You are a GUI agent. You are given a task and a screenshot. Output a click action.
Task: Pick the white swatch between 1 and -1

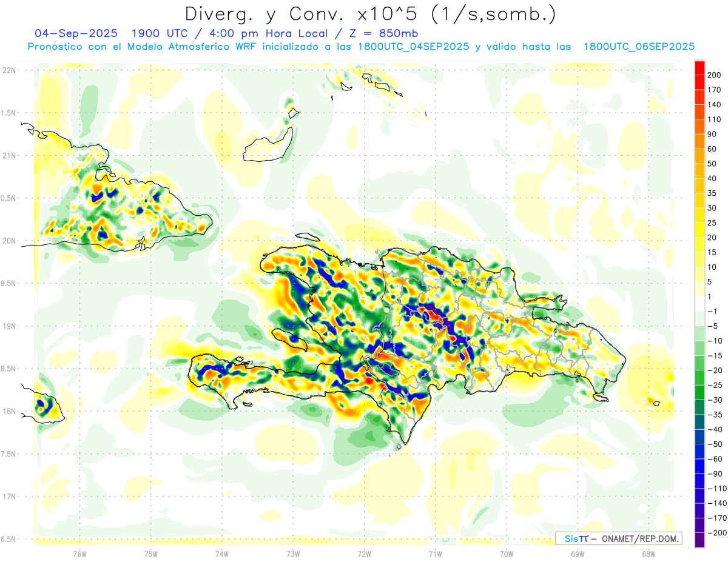pyautogui.click(x=699, y=304)
